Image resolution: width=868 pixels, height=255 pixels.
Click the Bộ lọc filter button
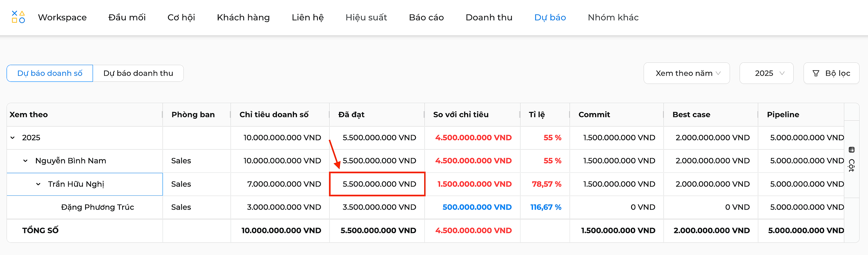(831, 73)
